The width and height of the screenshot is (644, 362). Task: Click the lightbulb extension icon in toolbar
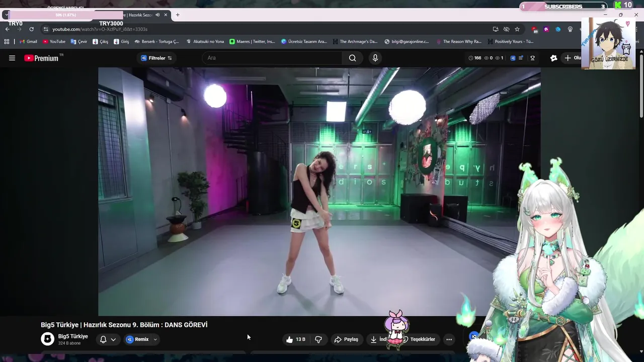tap(570, 29)
